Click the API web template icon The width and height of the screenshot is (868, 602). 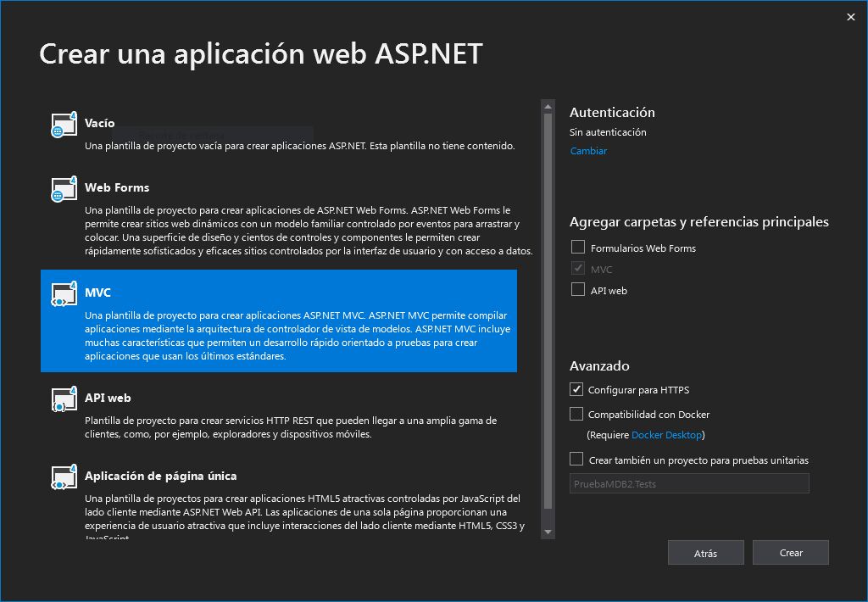(x=64, y=399)
